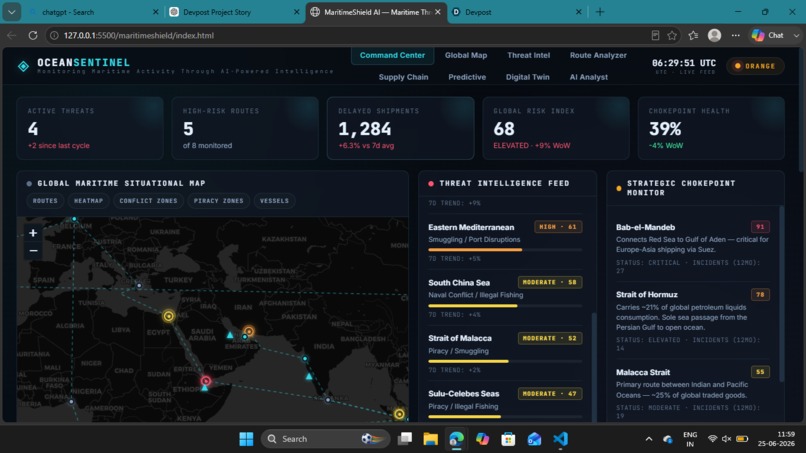Toggle the ROUTES map layer
This screenshot has width=806, height=453.
[x=45, y=201]
